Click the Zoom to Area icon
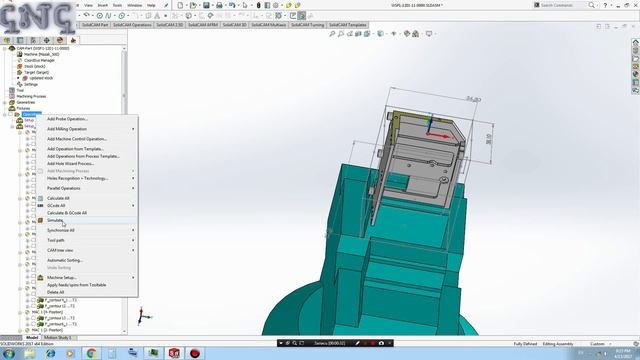This screenshot has width=640, height=360. (341, 34)
